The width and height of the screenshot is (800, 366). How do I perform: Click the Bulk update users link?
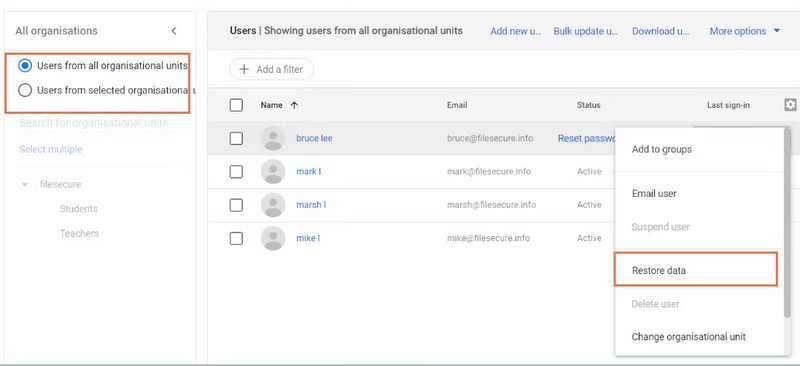(x=586, y=31)
